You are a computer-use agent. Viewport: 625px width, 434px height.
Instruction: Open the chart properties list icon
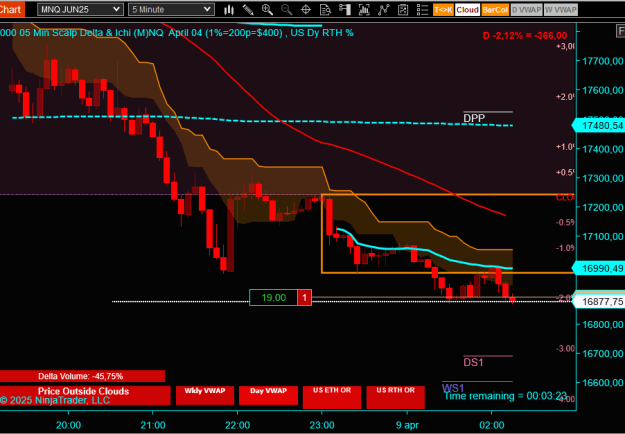point(422,10)
